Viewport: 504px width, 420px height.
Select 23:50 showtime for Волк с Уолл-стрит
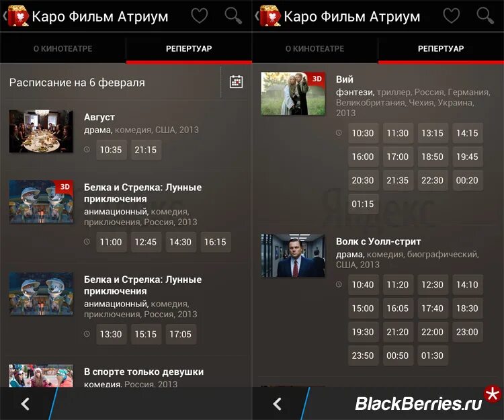(363, 355)
